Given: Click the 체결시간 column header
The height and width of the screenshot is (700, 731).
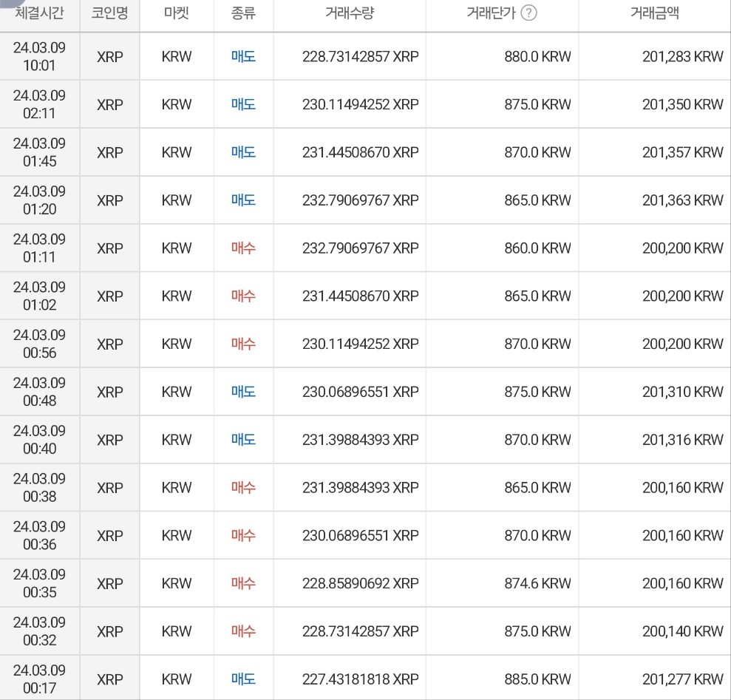Looking at the screenshot, I should click(40, 13).
